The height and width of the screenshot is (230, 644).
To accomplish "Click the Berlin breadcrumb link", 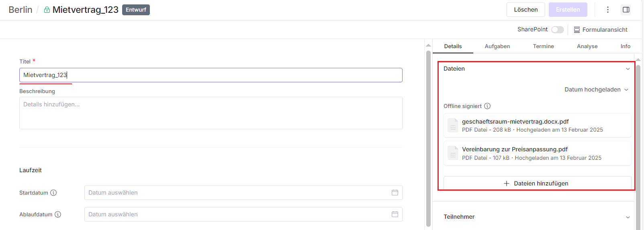I will (x=20, y=10).
